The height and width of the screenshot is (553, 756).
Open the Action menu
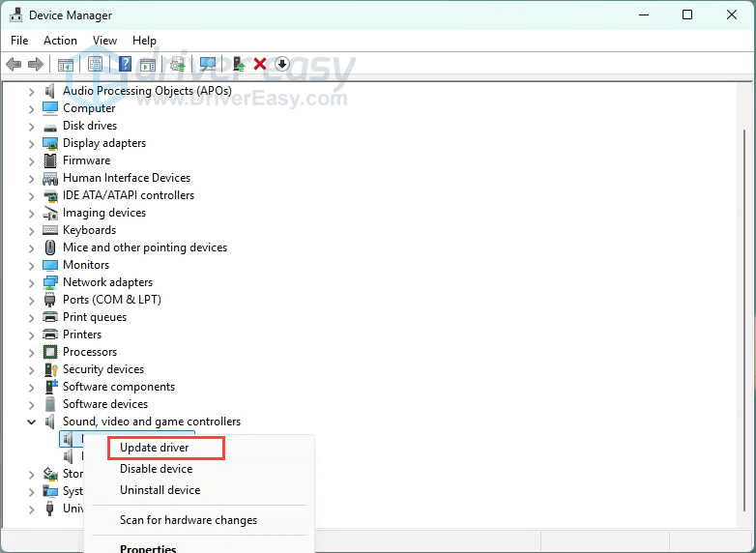(x=60, y=41)
